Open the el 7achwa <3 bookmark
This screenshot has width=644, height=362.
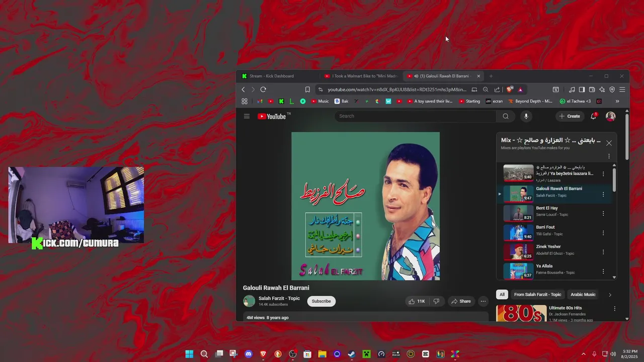pyautogui.click(x=576, y=101)
